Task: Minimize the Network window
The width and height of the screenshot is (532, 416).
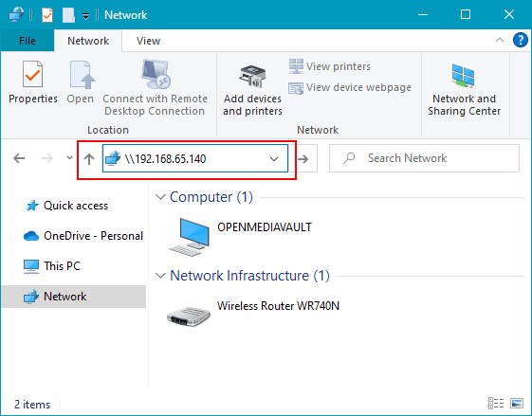Action: (x=423, y=14)
